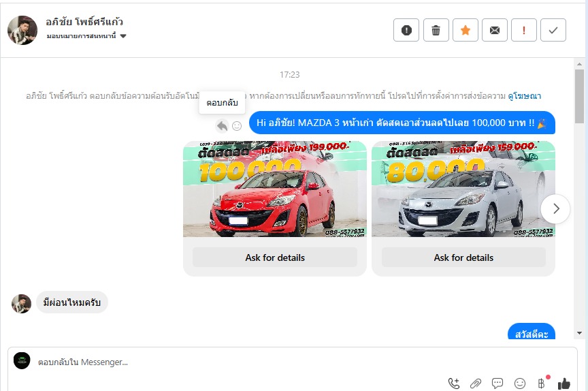Click the chat scrollbar down arrow
This screenshot has height=391, width=588.
[x=579, y=333]
